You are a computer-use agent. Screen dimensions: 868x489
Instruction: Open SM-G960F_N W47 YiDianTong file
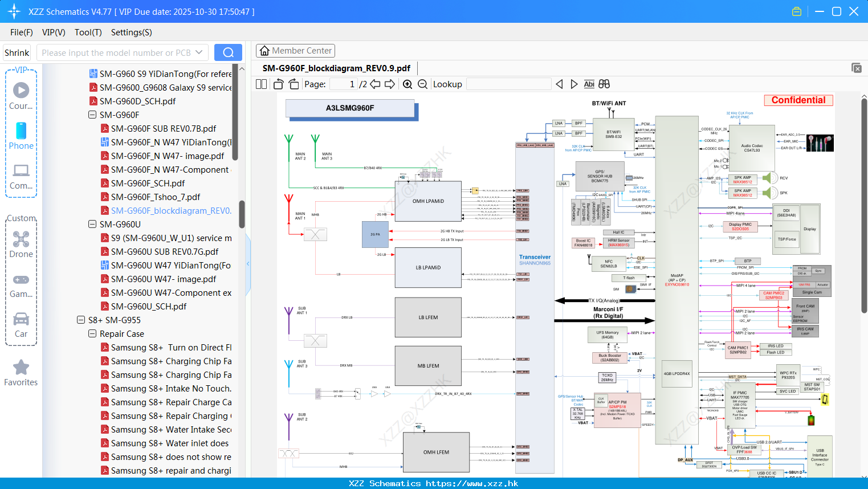point(166,142)
